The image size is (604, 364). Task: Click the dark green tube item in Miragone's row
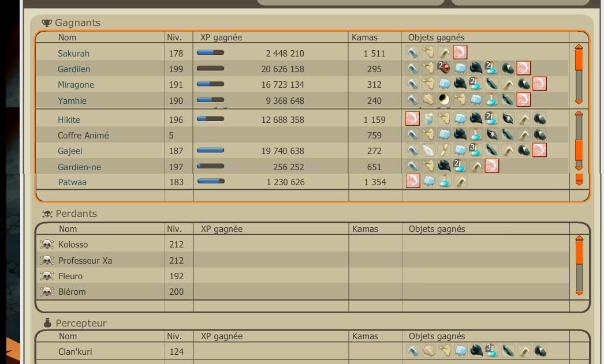coord(491,84)
